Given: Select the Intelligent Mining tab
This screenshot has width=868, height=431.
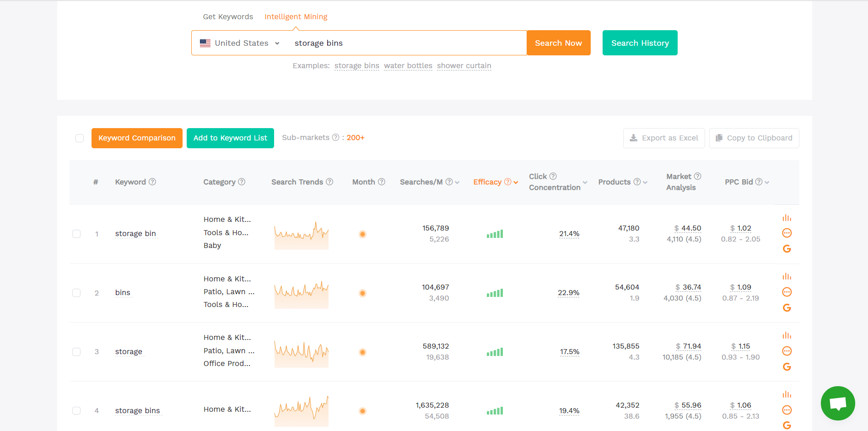Looking at the screenshot, I should click(x=296, y=16).
